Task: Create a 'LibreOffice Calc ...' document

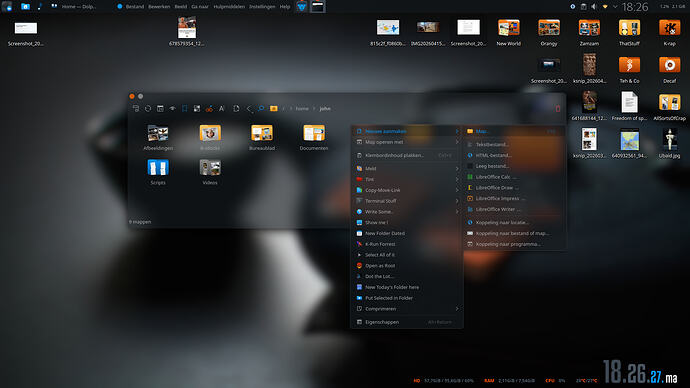Action: click(514, 177)
